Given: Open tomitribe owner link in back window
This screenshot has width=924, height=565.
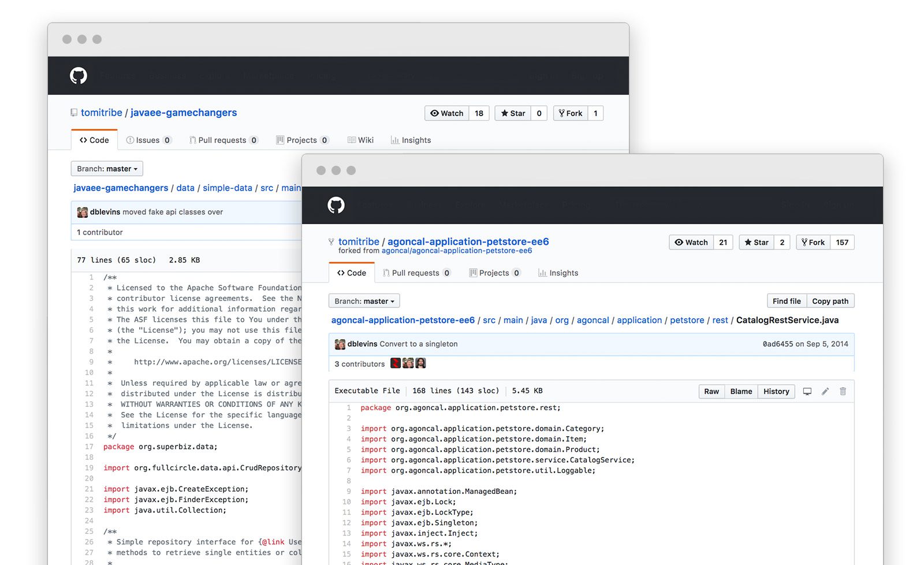Looking at the screenshot, I should point(102,113).
